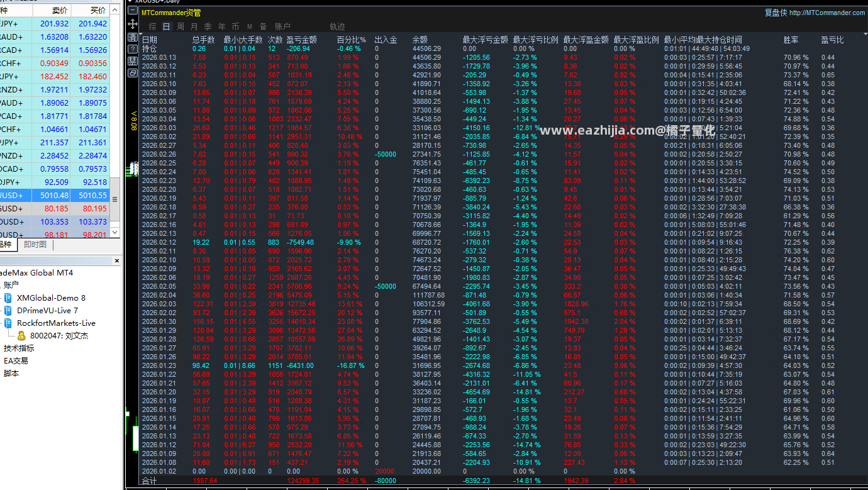
Task: Click the 0.90349 bid price in Market Watch
Action: coord(54,64)
